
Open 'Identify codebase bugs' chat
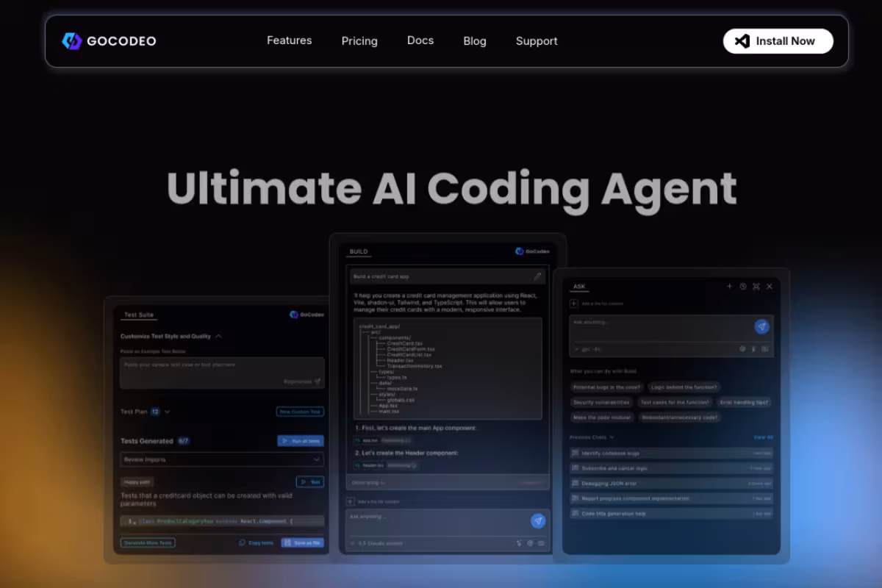(x=671, y=453)
